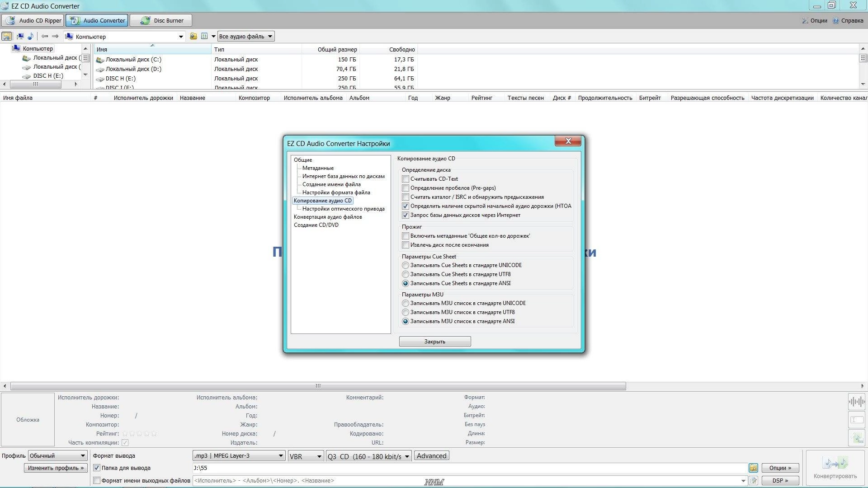This screenshot has height=488, width=868.
Task: Click the waveform icon button at right
Action: pyautogui.click(x=857, y=401)
